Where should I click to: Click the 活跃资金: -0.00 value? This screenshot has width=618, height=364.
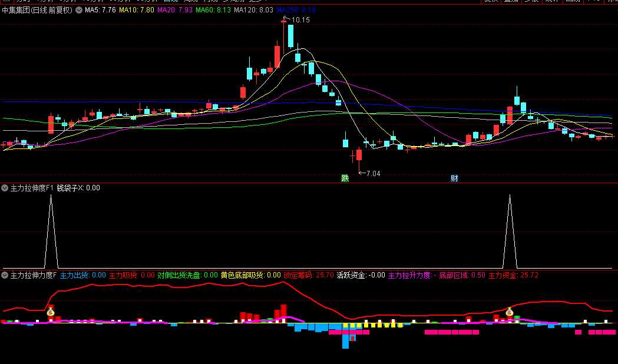[x=361, y=275]
